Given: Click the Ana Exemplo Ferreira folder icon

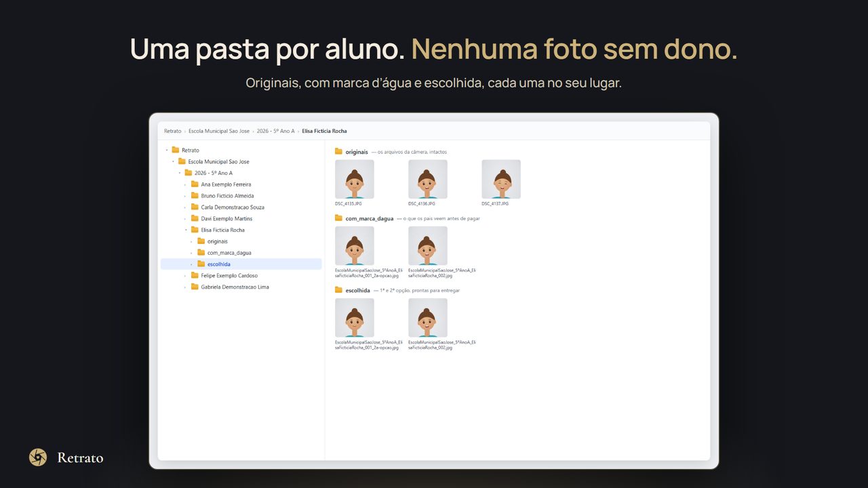Looking at the screenshot, I should coord(195,184).
